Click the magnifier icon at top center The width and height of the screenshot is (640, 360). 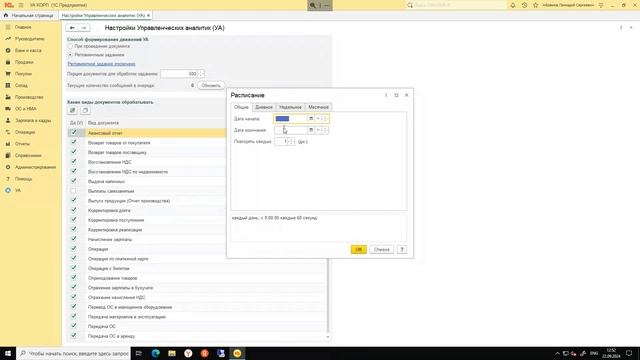(x=313, y=5)
